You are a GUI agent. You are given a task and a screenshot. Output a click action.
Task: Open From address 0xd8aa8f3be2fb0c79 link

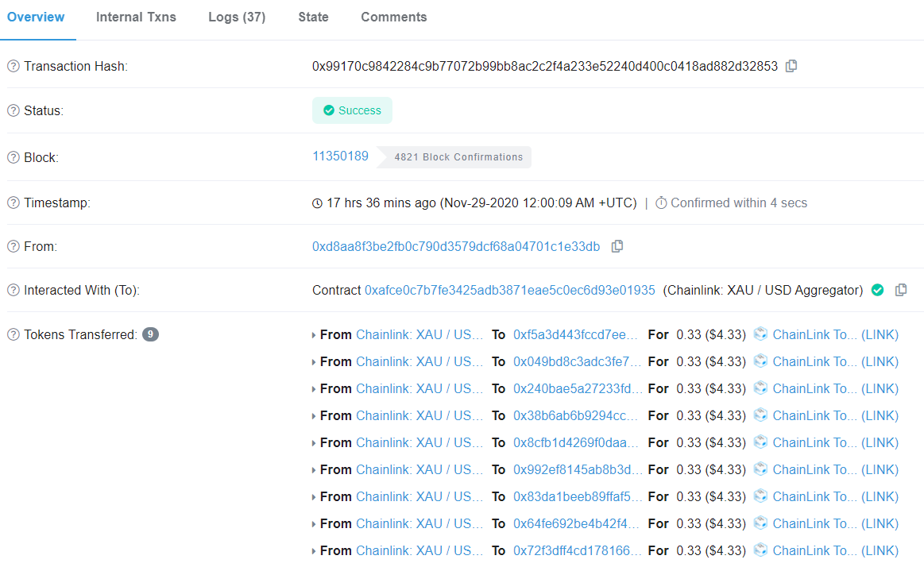456,246
